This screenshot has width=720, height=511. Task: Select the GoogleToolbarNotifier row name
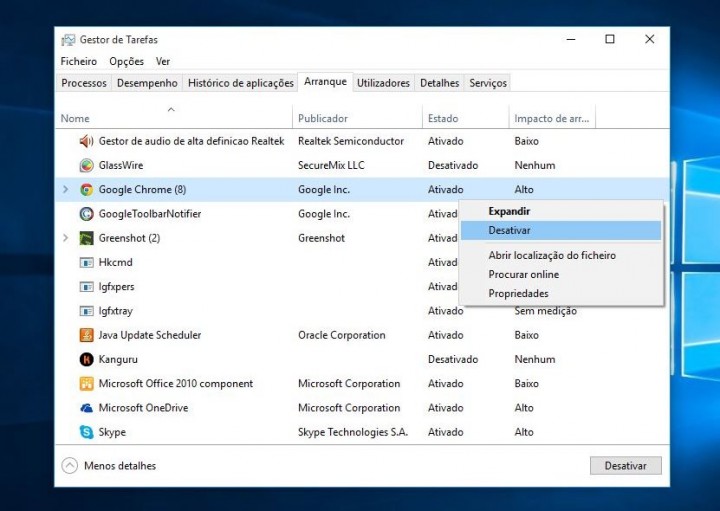click(x=150, y=214)
